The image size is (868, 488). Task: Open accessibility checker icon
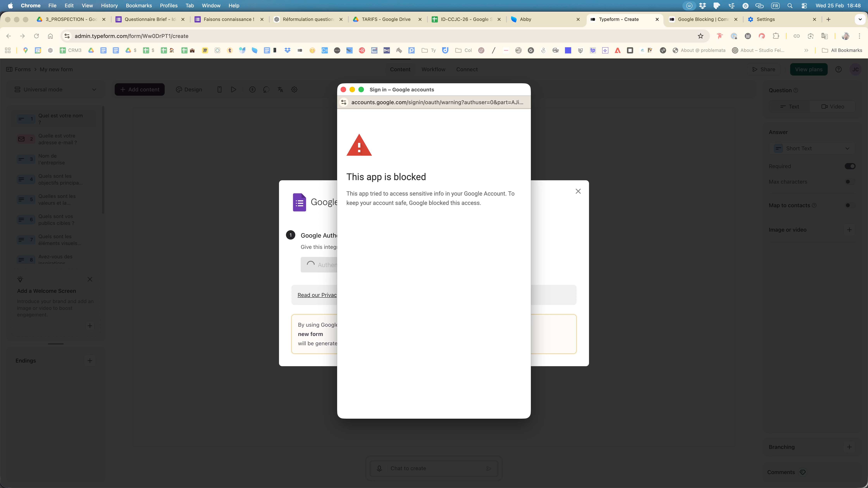[x=252, y=90]
